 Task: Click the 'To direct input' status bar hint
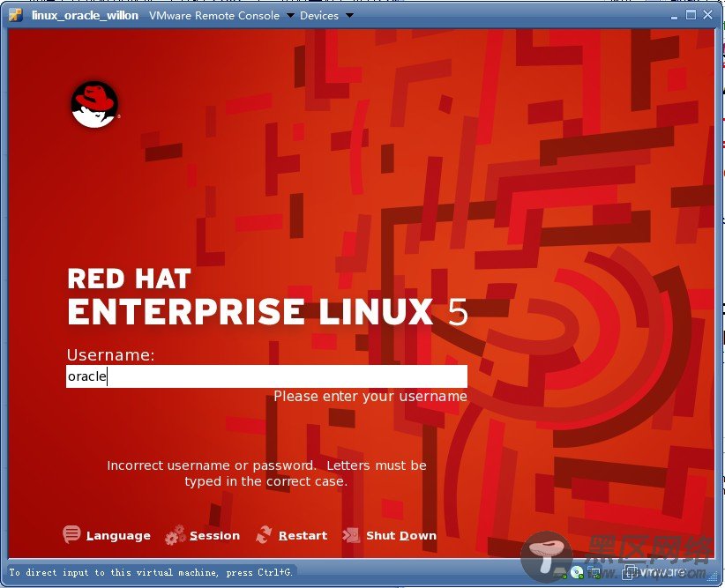coord(151,572)
